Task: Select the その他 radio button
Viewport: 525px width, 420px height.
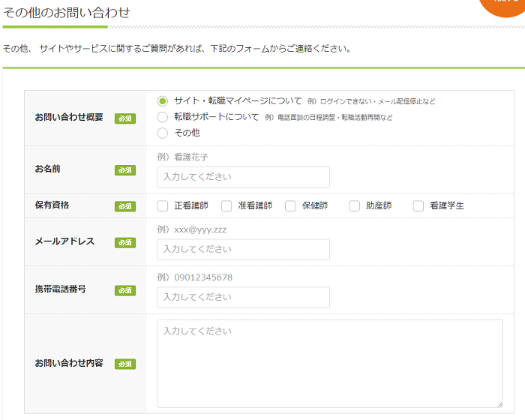Action: coord(163,133)
